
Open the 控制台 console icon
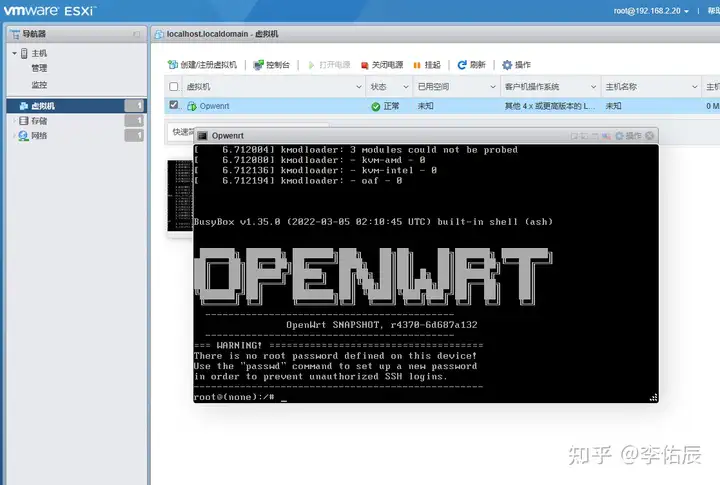coord(259,65)
